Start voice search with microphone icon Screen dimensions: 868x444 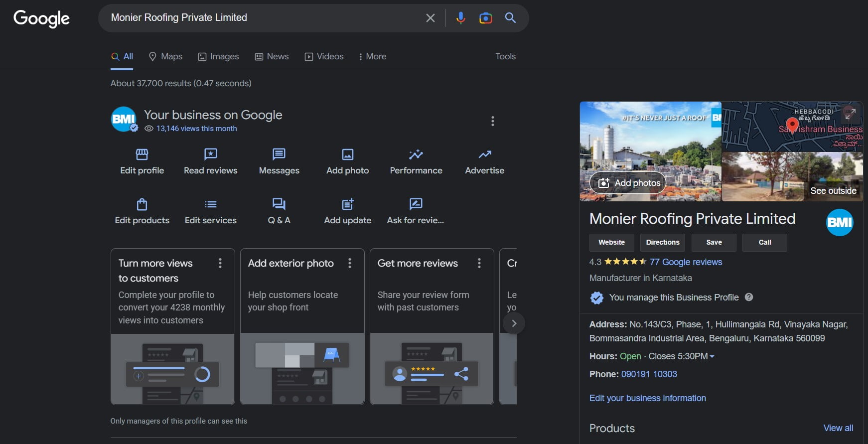click(461, 18)
